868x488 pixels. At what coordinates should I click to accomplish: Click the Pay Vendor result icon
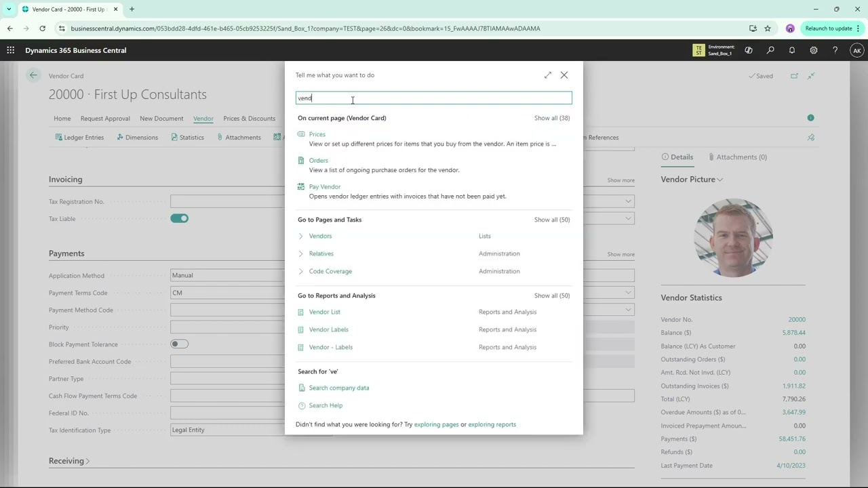coord(301,186)
